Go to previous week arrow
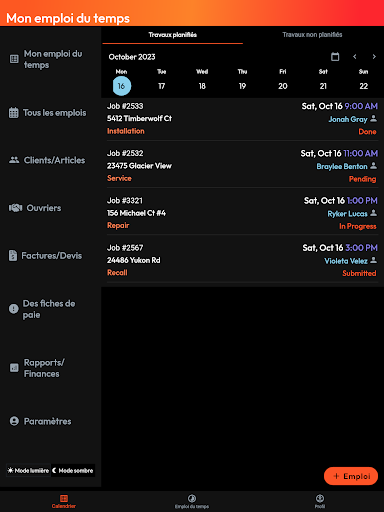 click(x=355, y=57)
